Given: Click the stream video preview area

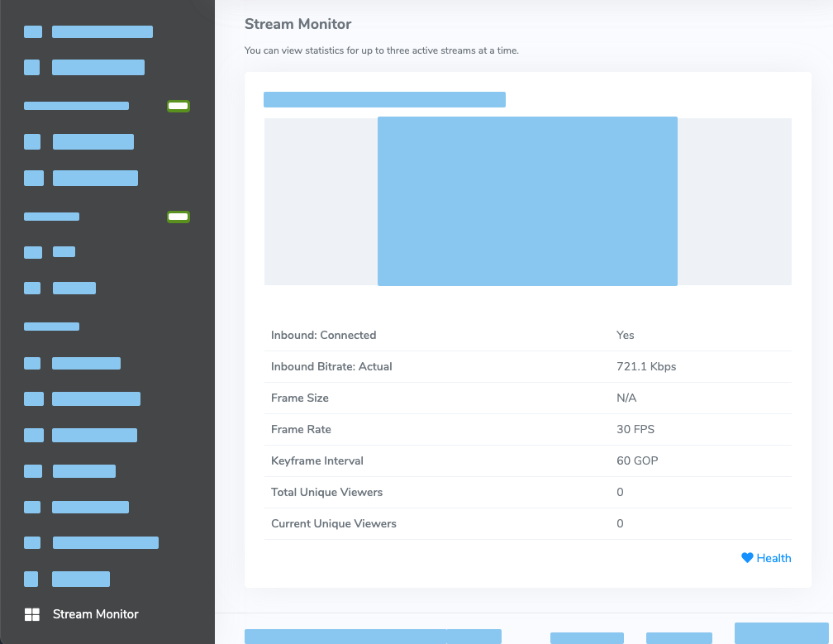Looking at the screenshot, I should tap(527, 202).
